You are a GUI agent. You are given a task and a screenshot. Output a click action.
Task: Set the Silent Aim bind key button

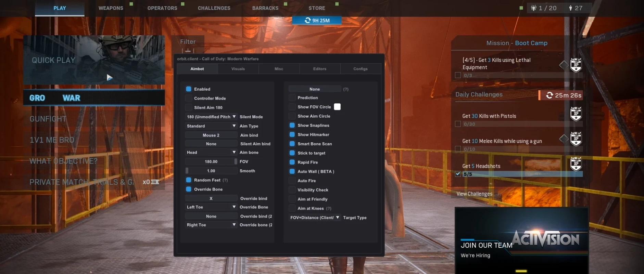click(x=211, y=144)
